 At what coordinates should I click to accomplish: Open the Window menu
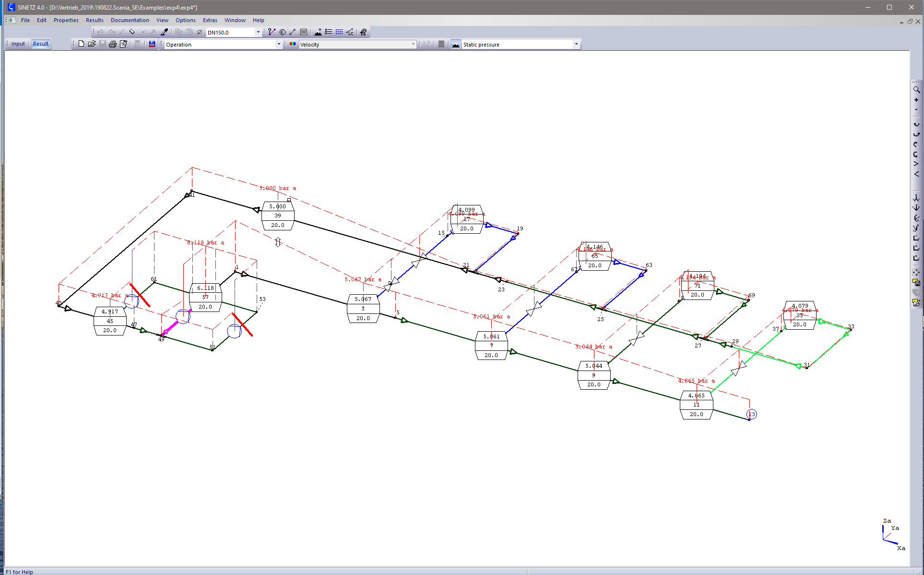(x=235, y=20)
